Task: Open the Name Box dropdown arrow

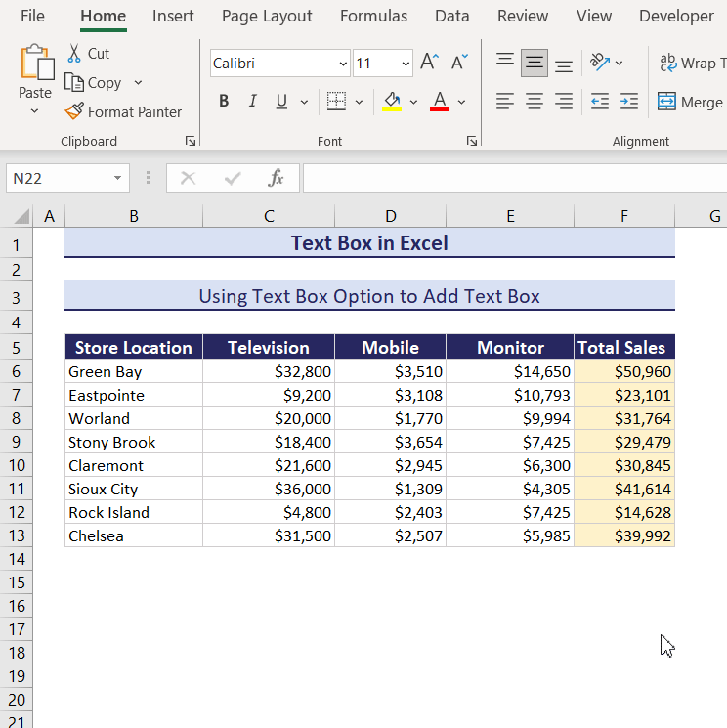Action: pyautogui.click(x=117, y=178)
